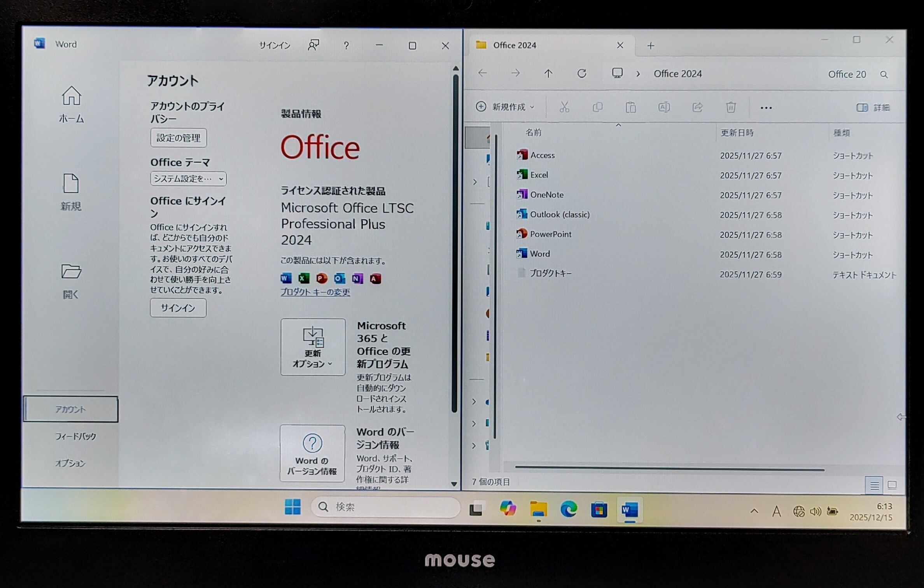Click the Change Product Key link
Image resolution: width=924 pixels, height=588 pixels.
[x=315, y=292]
